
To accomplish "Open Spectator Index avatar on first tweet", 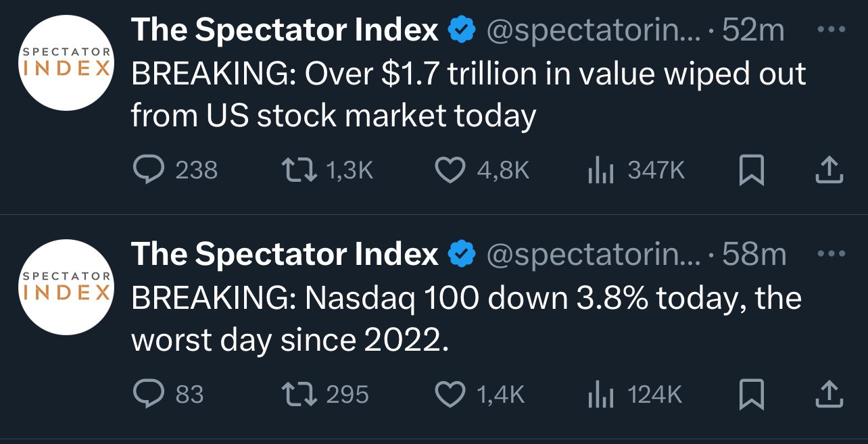I will [x=66, y=62].
